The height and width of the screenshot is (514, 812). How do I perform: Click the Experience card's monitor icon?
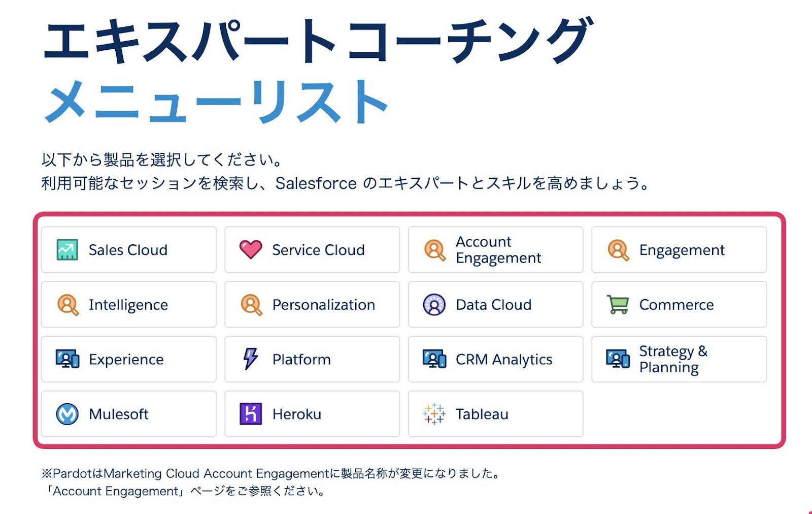(x=67, y=359)
